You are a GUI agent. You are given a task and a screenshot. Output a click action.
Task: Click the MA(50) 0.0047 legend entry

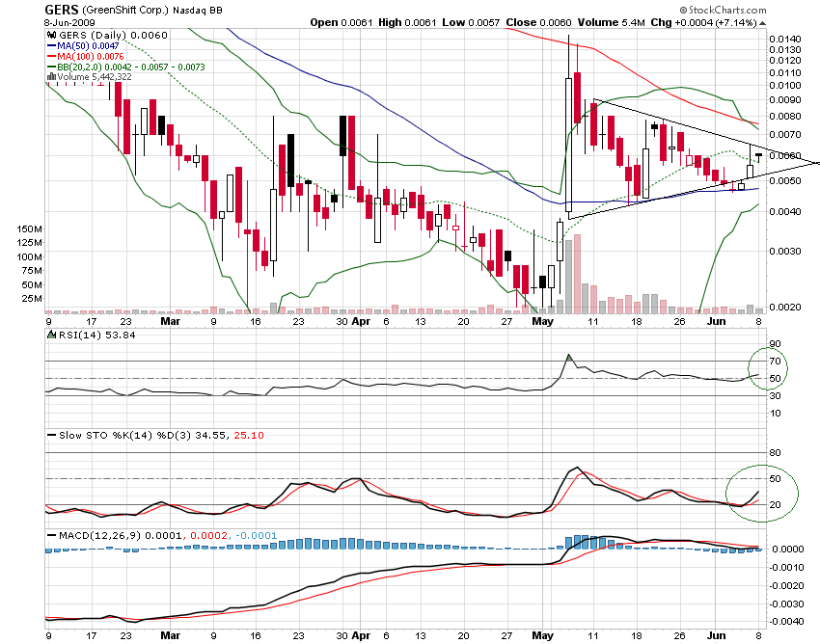click(x=88, y=46)
